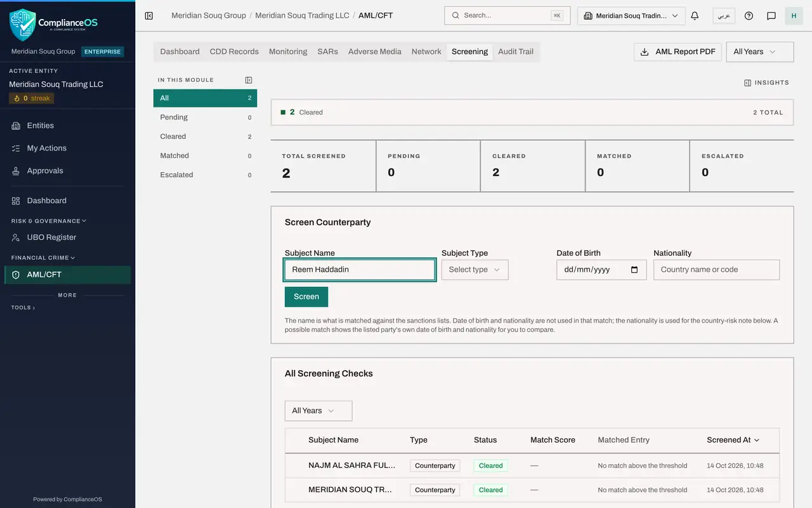The width and height of the screenshot is (812, 508).
Task: Open Dashboard in the sidebar
Action: pyautogui.click(x=67, y=201)
